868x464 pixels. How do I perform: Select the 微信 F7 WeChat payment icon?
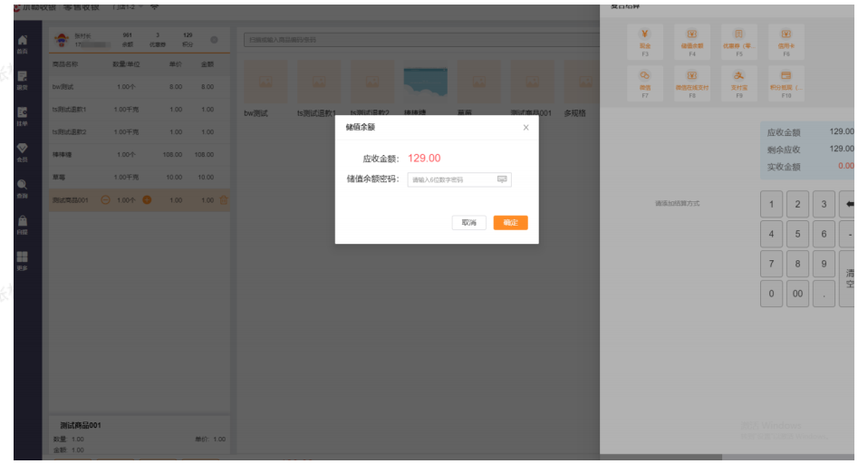(645, 83)
